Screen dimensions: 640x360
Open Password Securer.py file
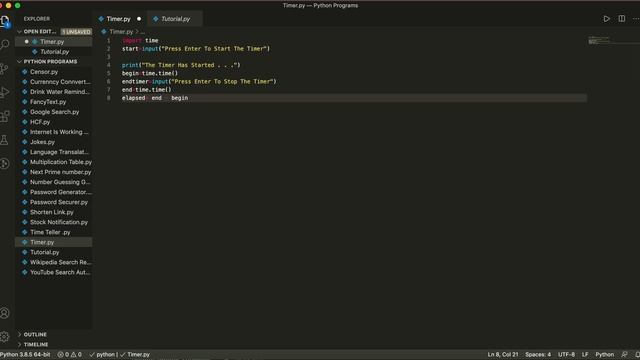53,202
